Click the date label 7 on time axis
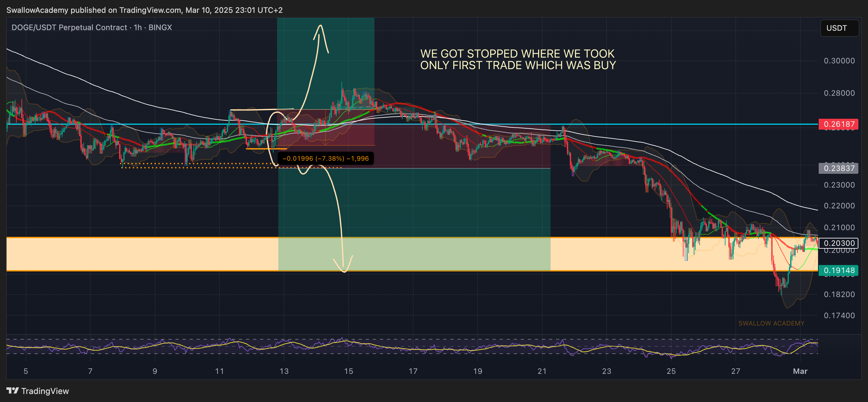Image resolution: width=868 pixels, height=402 pixels. [x=90, y=371]
